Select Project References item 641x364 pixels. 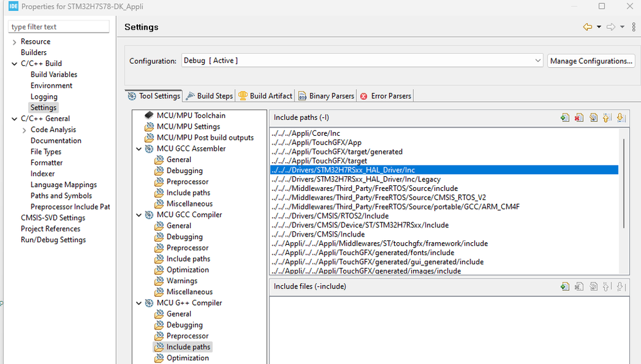[50, 229]
